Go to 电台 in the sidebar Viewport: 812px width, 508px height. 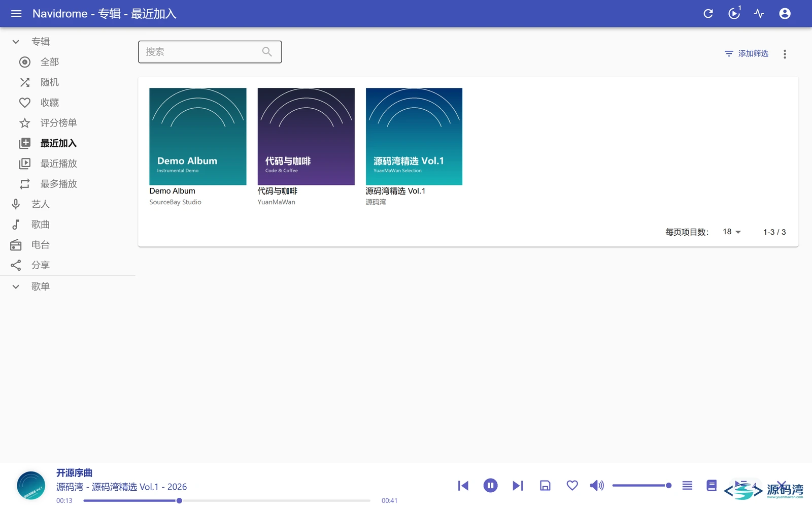coord(68,245)
